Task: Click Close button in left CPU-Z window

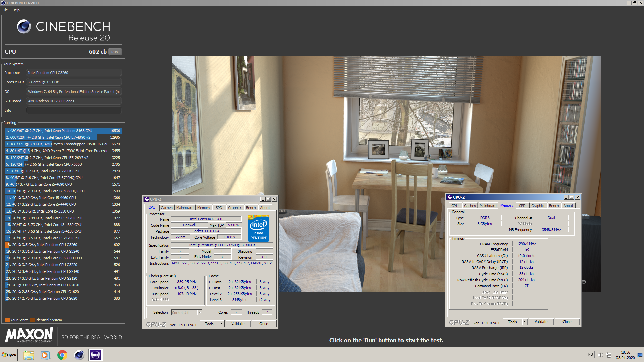Action: (264, 324)
